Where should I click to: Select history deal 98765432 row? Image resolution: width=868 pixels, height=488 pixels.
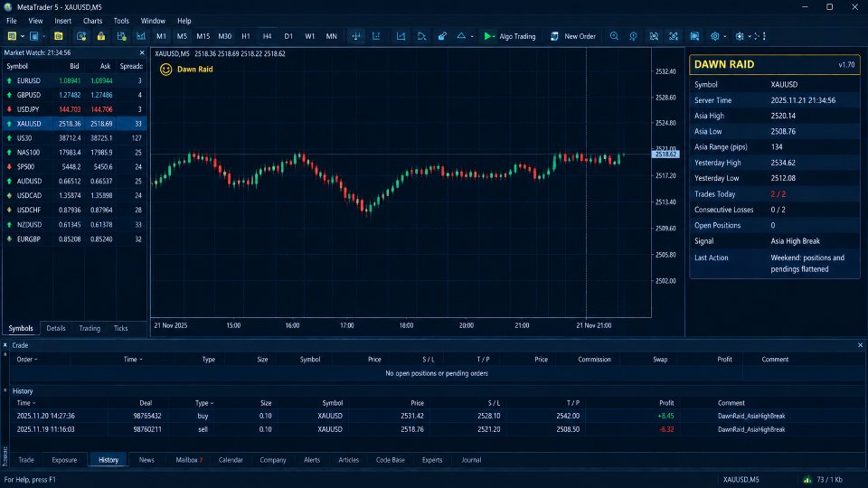[436, 416]
